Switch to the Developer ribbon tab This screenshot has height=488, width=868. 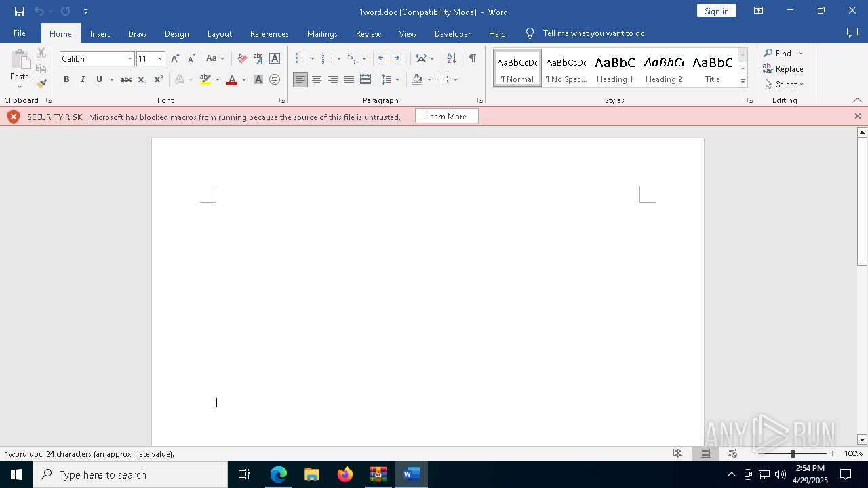click(452, 33)
